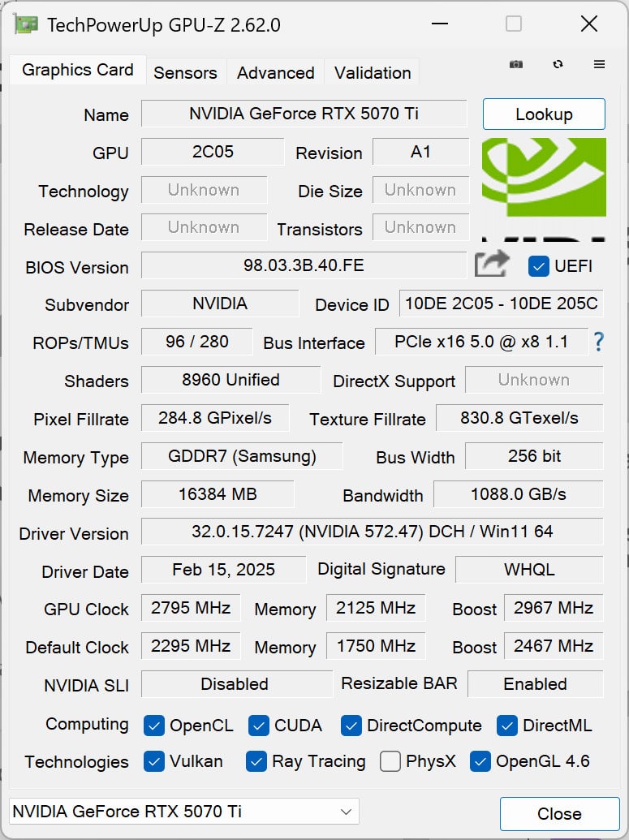Toggle the OpenCL checkbox
Viewport: 629px width, 840px height.
pos(153,726)
